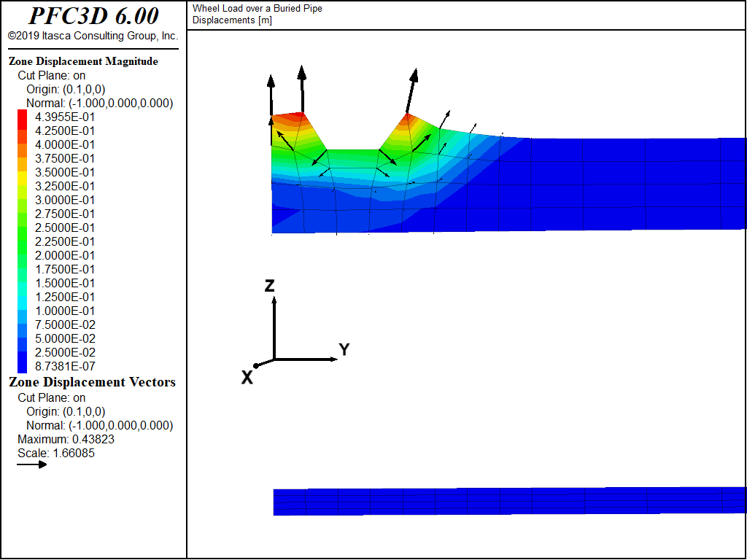Click the PFC3D 6.00 title text

pos(93,16)
